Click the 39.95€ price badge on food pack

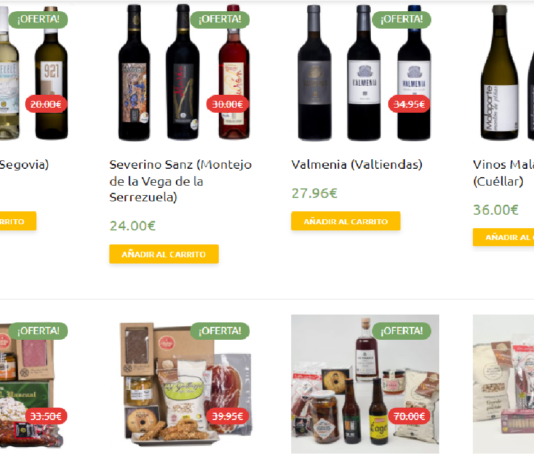point(227,416)
